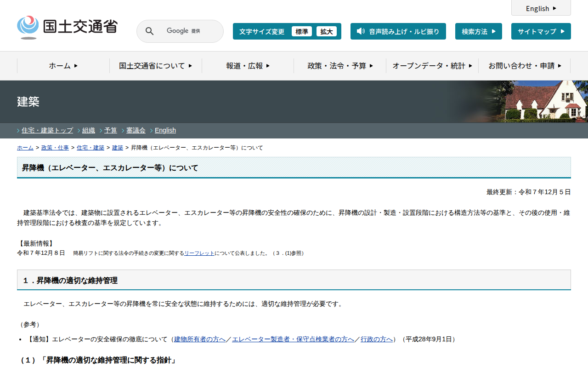Click the house banner image
The height and width of the screenshot is (368, 588).
537,102
